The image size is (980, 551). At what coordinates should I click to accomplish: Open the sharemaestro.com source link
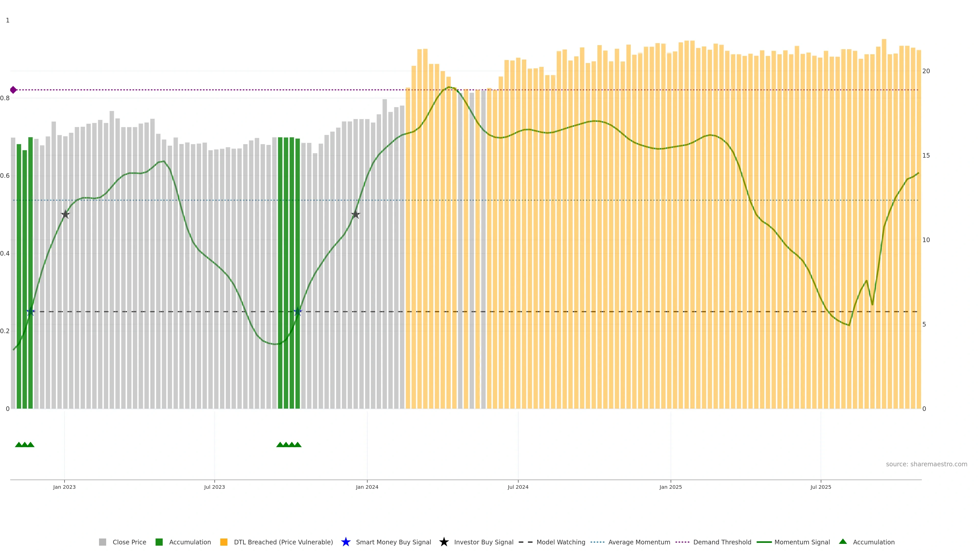926,464
